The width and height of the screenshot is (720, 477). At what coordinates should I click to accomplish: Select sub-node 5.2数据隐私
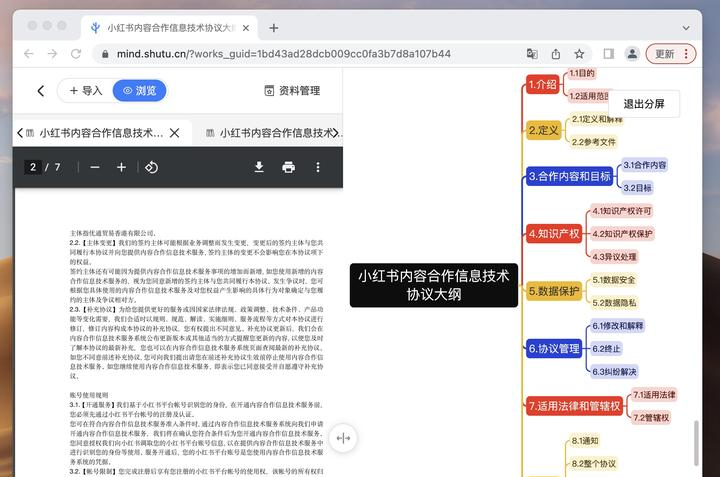coord(614,303)
